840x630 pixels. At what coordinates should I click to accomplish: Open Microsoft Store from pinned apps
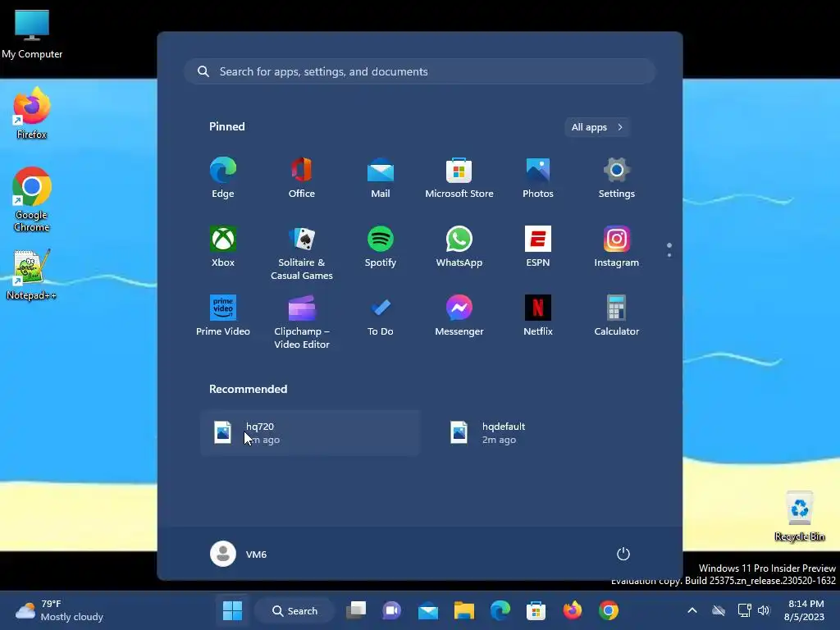tap(459, 178)
